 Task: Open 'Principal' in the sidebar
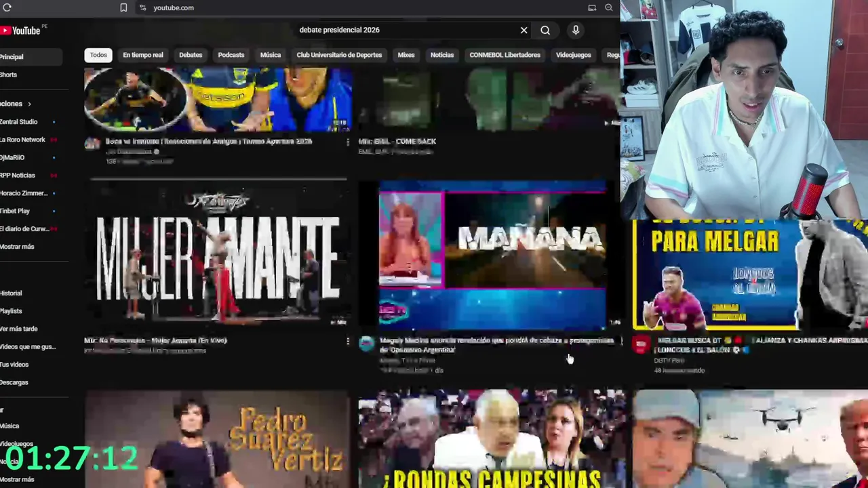coord(31,57)
